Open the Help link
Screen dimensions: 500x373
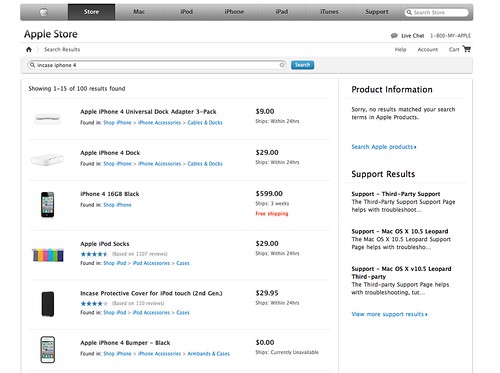click(400, 50)
